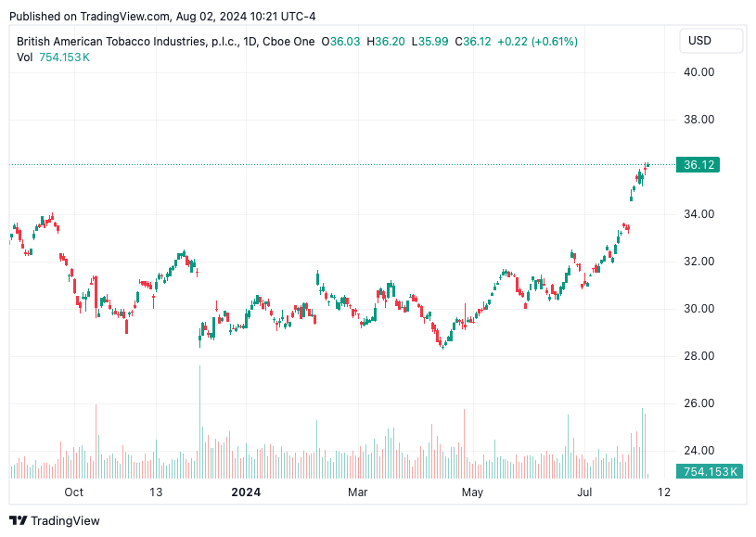The height and width of the screenshot is (537, 756).
Task: Click the Mar time axis label
Action: click(358, 492)
